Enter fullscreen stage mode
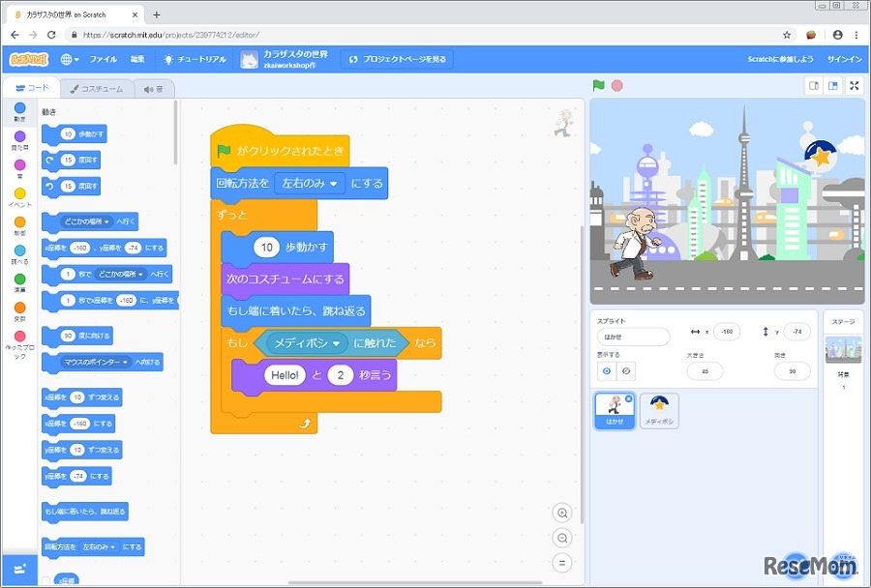Image resolution: width=871 pixels, height=588 pixels. [x=856, y=85]
